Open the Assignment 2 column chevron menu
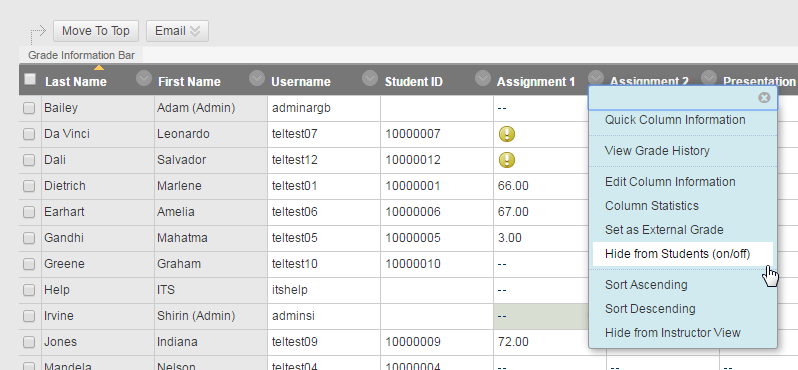 pos(709,78)
